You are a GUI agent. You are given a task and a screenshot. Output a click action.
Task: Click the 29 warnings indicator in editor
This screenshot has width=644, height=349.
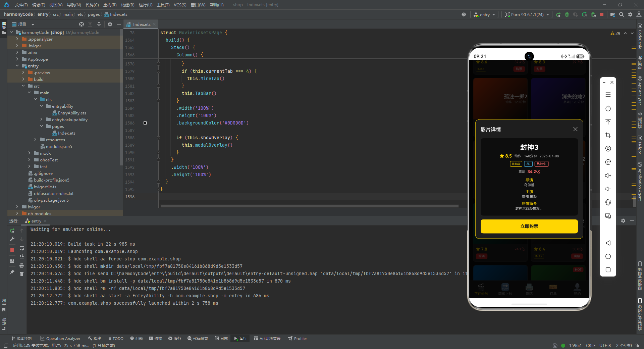pyautogui.click(x=615, y=33)
